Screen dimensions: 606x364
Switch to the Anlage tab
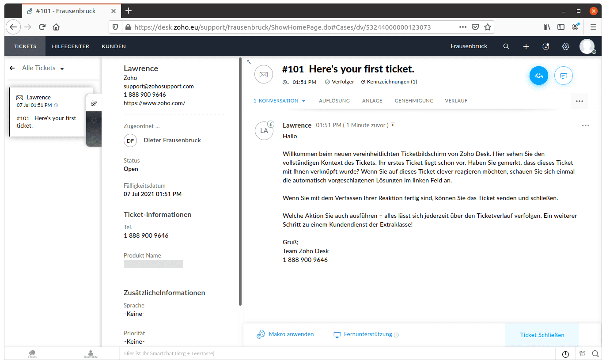pyautogui.click(x=372, y=101)
